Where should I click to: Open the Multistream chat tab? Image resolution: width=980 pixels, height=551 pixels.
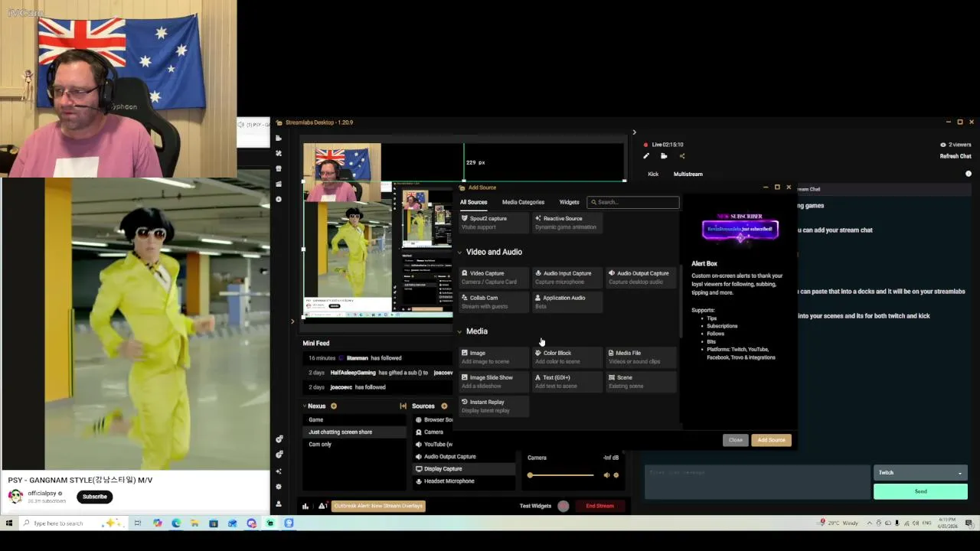point(688,174)
